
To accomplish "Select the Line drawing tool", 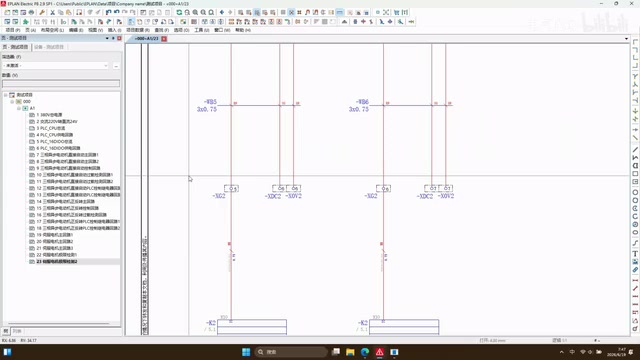I will (635, 149).
